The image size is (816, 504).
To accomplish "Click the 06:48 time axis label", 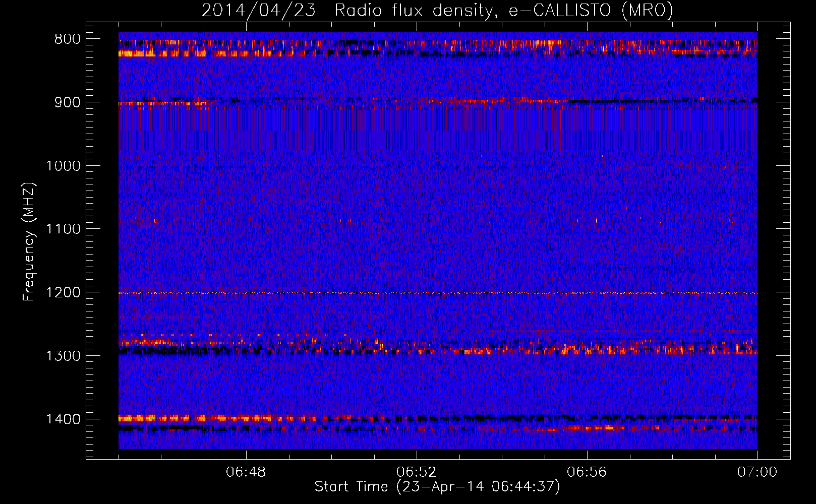I will 246,472.
